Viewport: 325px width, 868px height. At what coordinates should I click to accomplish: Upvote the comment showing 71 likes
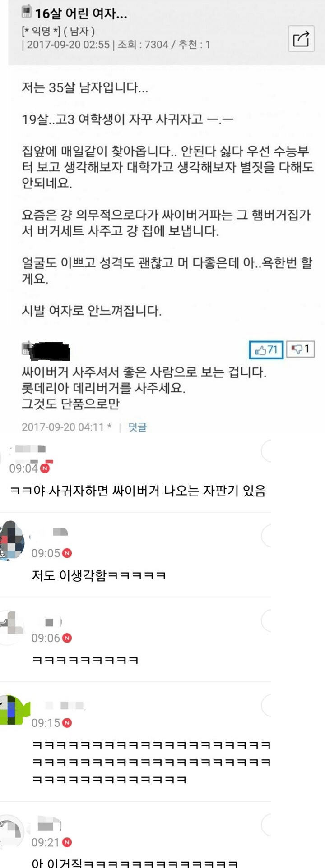(x=266, y=350)
